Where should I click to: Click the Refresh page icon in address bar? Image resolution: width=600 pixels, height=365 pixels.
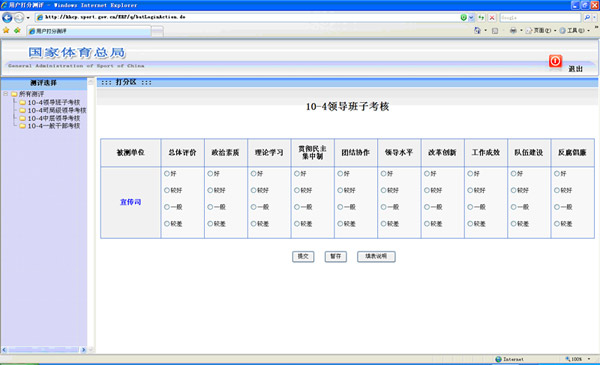[x=481, y=18]
